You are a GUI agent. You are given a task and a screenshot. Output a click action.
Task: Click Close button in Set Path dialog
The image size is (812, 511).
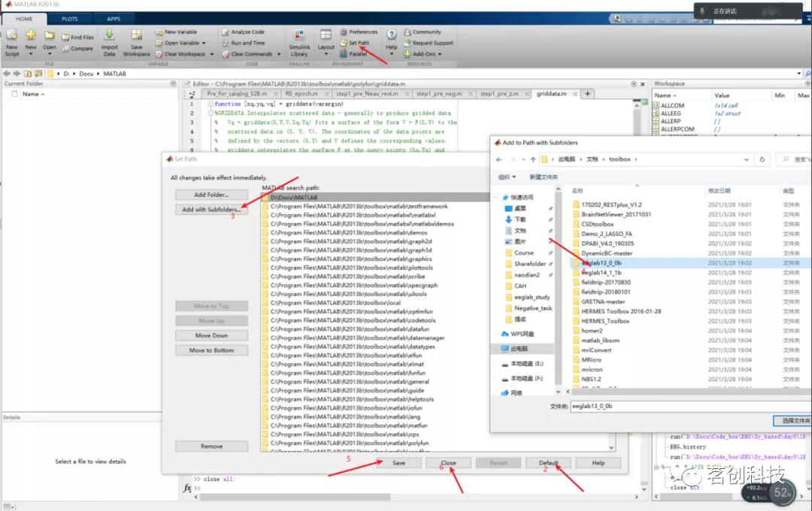pos(448,463)
